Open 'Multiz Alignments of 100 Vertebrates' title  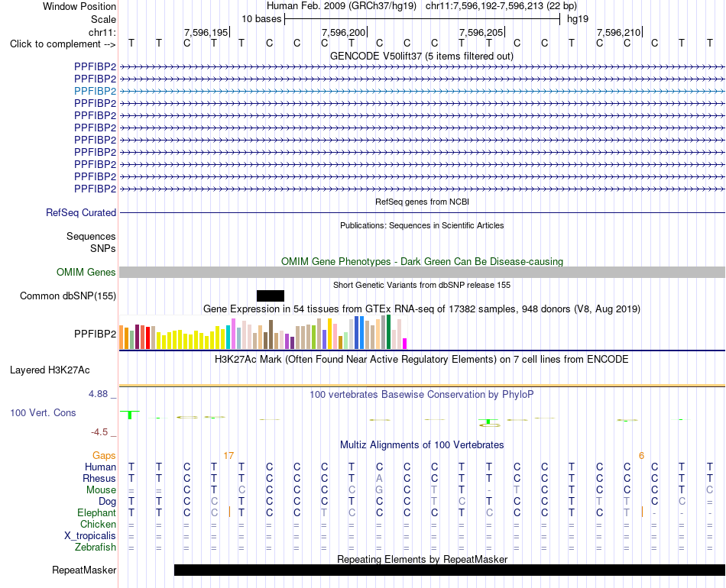click(422, 445)
